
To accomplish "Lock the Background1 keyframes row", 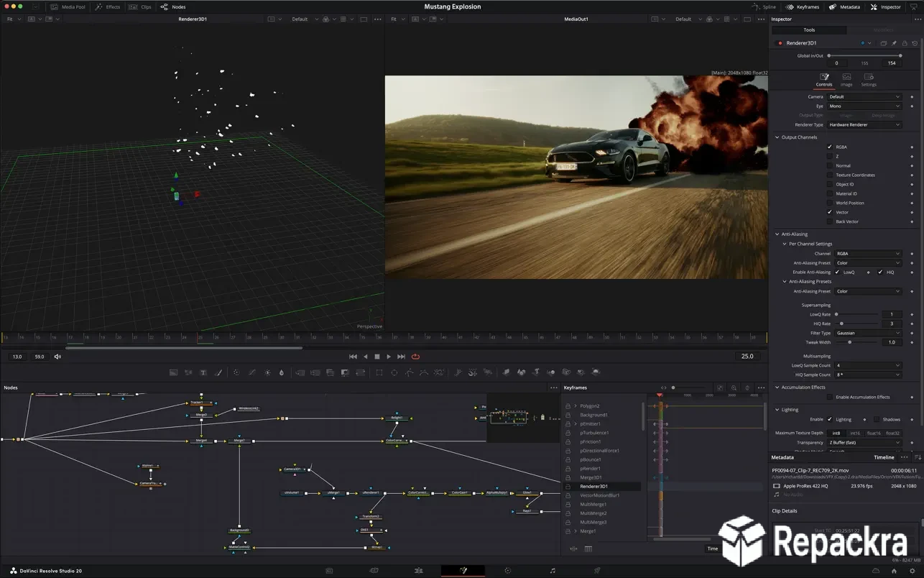I will [568, 415].
